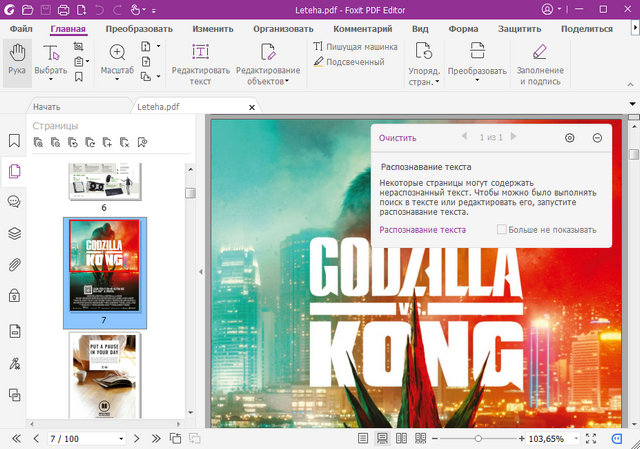The height and width of the screenshot is (449, 640).
Task: Switch to the Комментарий ribbon tab
Action: (x=362, y=29)
